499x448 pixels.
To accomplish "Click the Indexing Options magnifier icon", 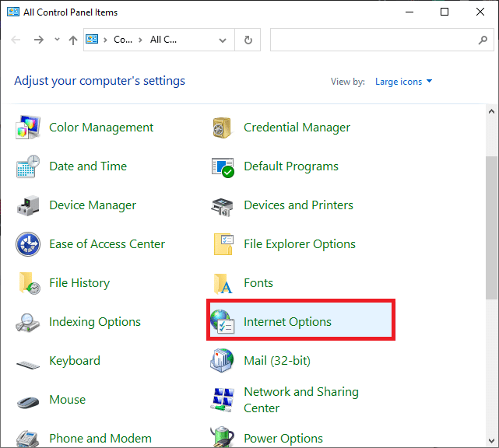I will (x=29, y=322).
